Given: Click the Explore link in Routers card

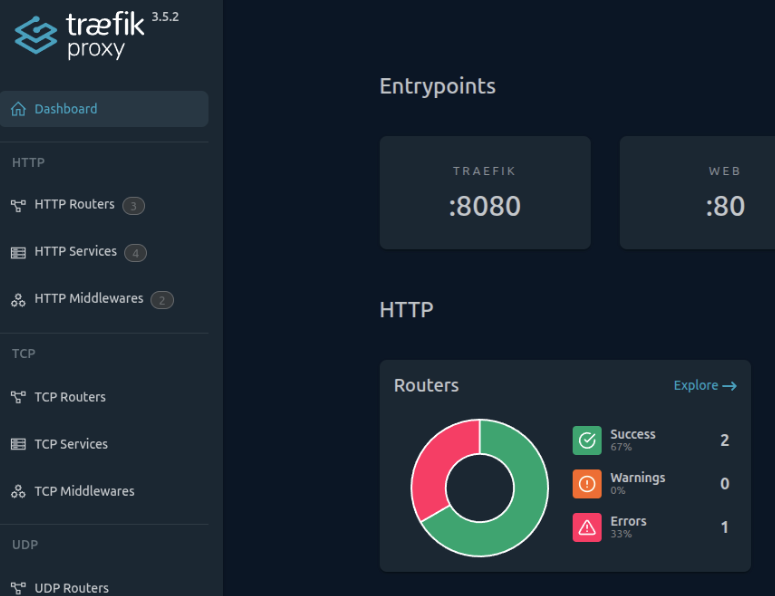Looking at the screenshot, I should tap(705, 385).
